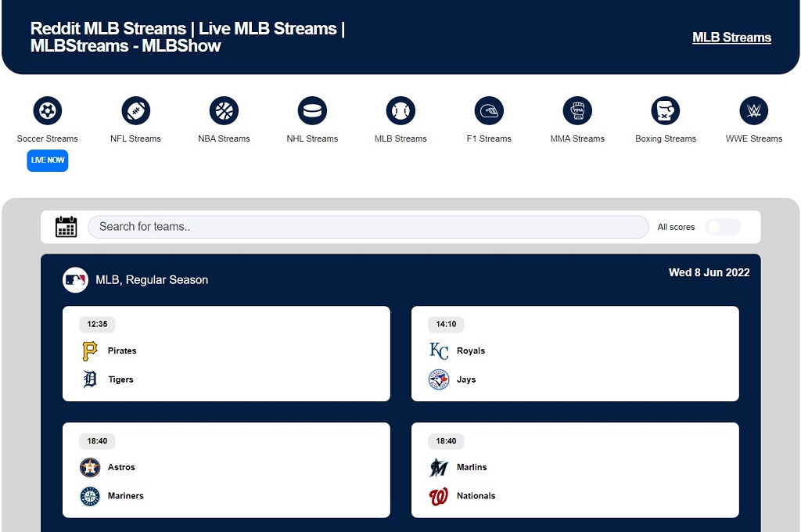Click the Jays team logo

(439, 379)
